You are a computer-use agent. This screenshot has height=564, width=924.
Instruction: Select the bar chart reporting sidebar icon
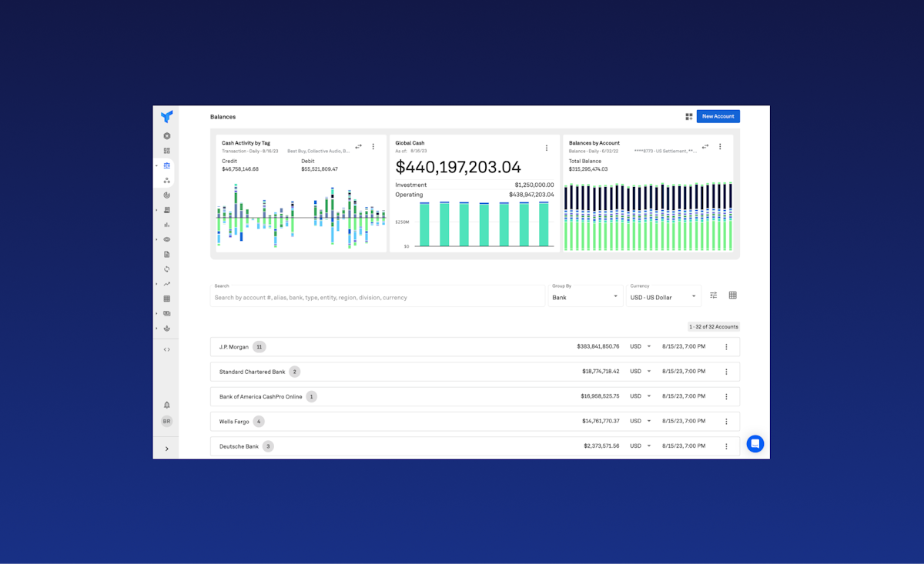166,225
